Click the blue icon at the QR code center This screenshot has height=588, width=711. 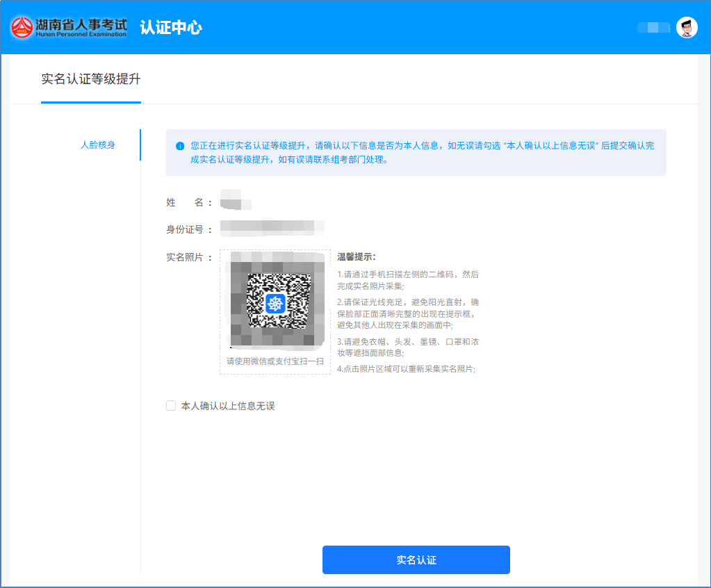coord(276,303)
